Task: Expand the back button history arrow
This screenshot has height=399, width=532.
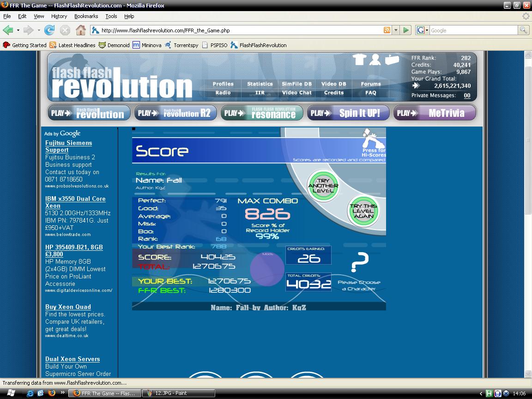Action: (x=18, y=30)
